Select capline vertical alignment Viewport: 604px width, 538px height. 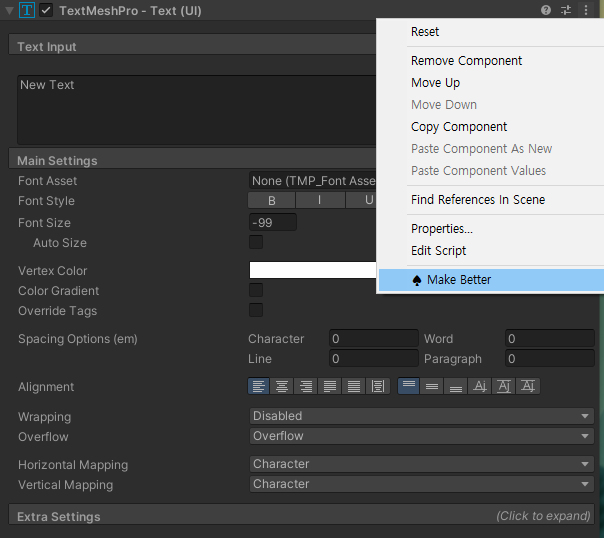528,386
